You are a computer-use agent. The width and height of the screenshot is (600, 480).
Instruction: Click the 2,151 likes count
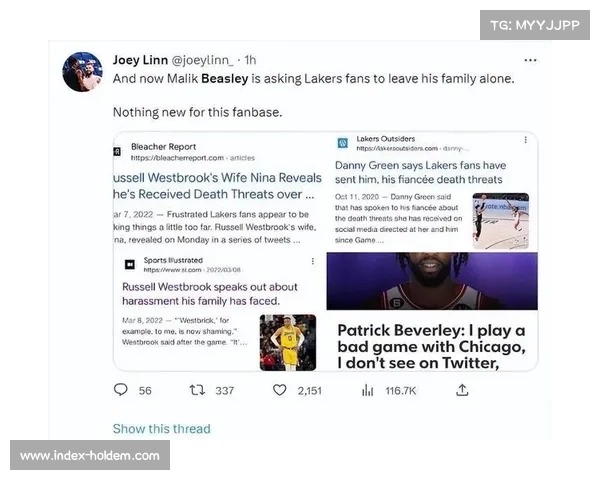coord(310,391)
